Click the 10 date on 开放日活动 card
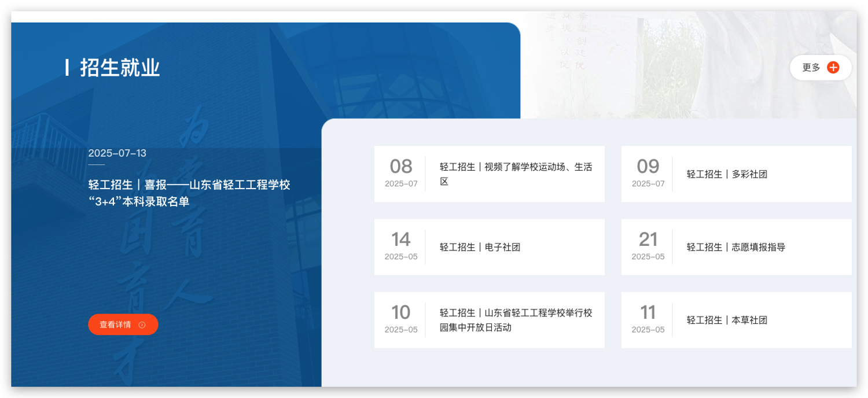Screen dimensions: 868x398 click(400, 313)
